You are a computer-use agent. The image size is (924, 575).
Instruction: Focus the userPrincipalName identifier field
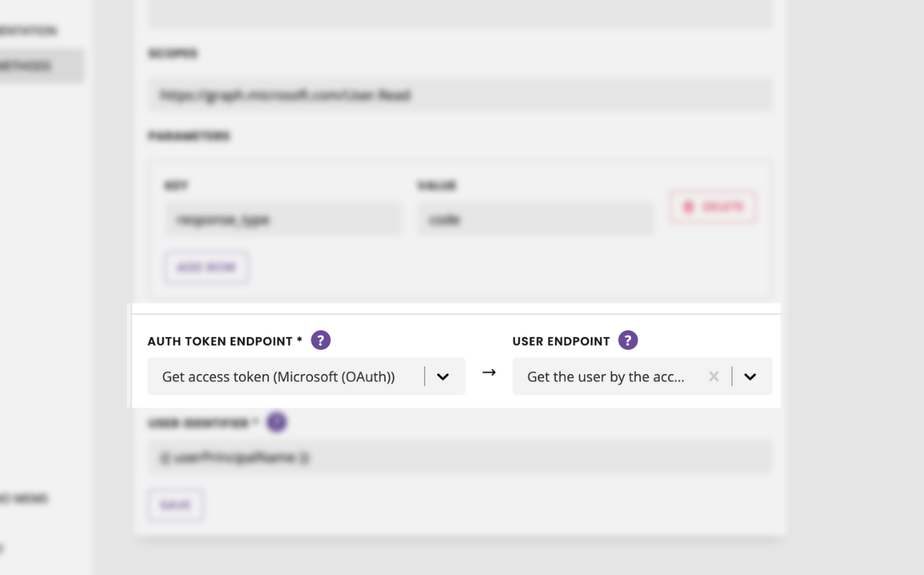(x=461, y=457)
